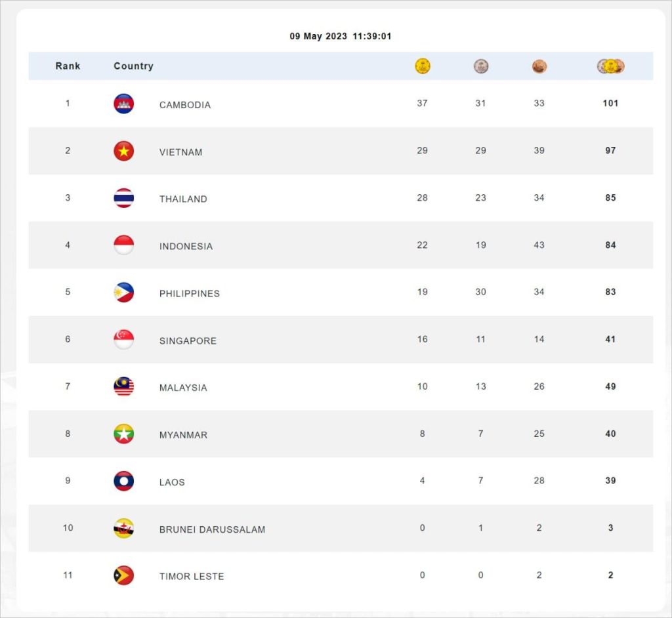Click the Vietnam flag icon
The height and width of the screenshot is (618, 672).
123,151
